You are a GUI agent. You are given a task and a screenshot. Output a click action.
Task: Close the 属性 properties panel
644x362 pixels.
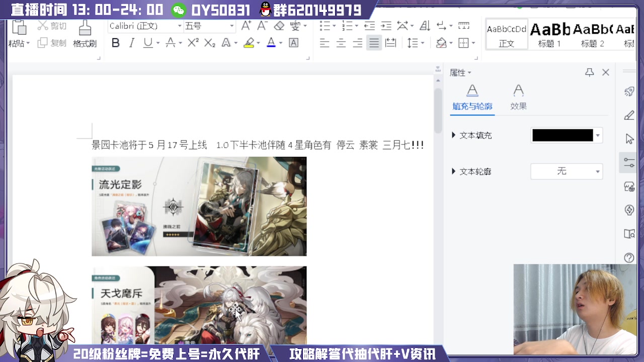pyautogui.click(x=606, y=72)
